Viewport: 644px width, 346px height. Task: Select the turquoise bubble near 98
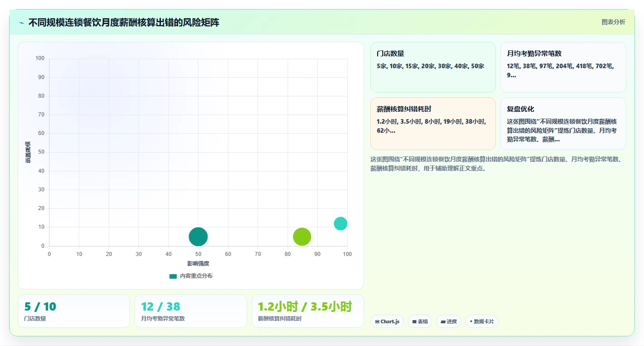(340, 224)
